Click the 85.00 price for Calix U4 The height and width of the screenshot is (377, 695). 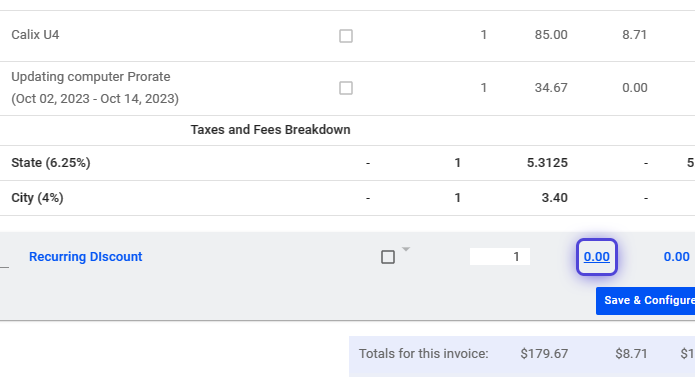point(551,35)
